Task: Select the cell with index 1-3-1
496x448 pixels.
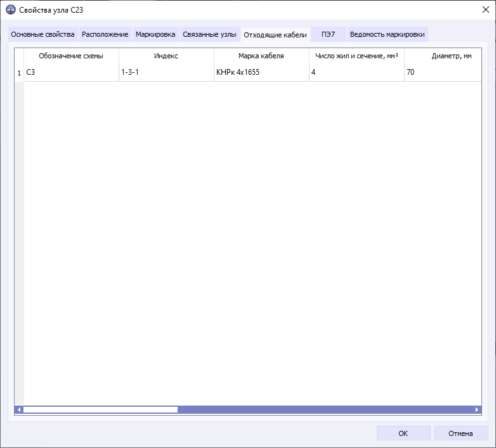Action: [x=166, y=73]
